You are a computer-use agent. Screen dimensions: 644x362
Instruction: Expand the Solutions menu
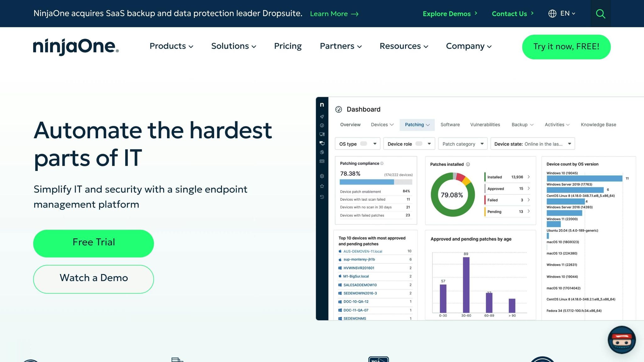point(234,46)
